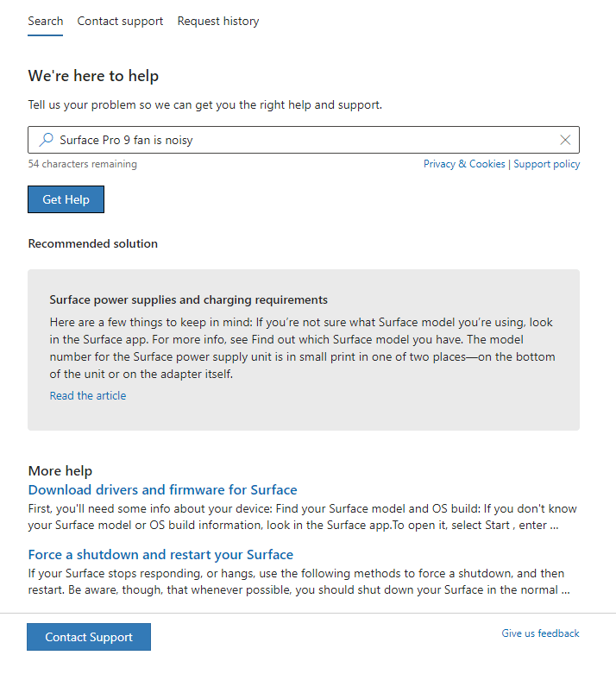Click the Give us feedback link
Screen dimensions: 616x693
[540, 633]
